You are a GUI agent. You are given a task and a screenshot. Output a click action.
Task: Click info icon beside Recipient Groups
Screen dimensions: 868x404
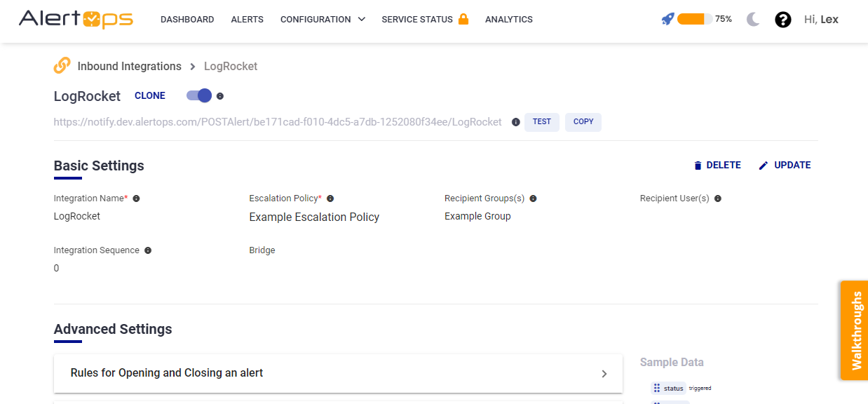[x=533, y=198]
